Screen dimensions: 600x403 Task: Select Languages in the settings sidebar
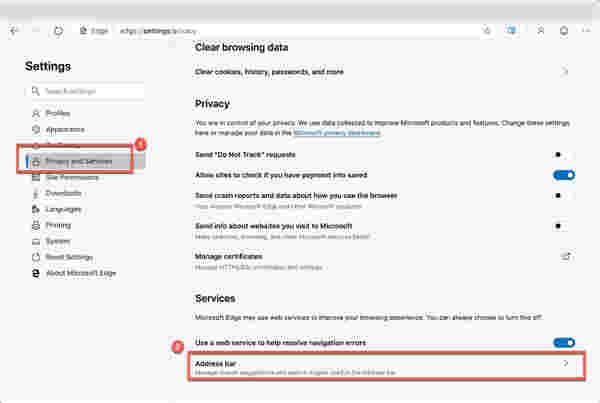pos(64,209)
